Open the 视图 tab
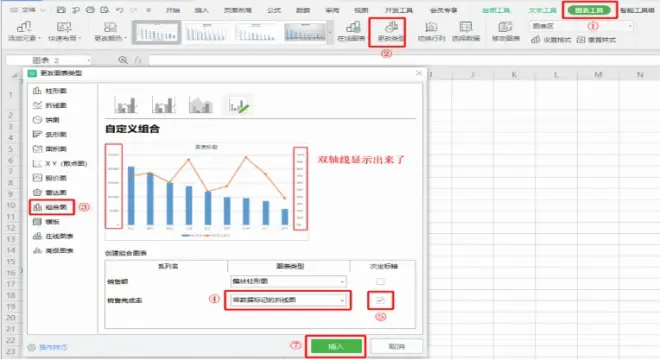660x360 pixels. (x=361, y=10)
